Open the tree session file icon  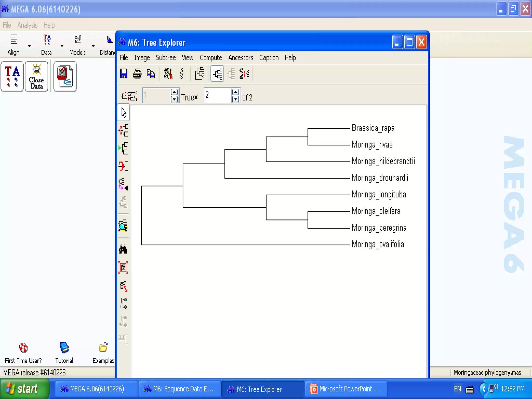65,77
